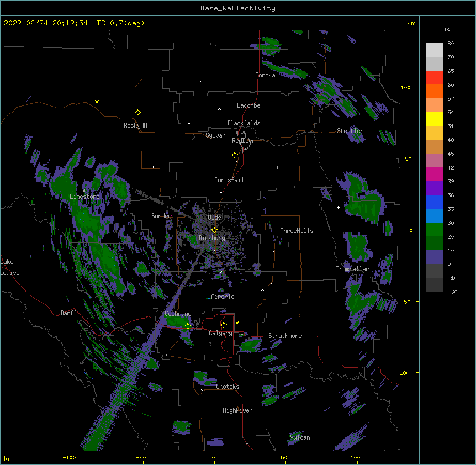This screenshot has width=476, height=465.
Task: Click the yellow diamond marker near RockyMH
Action: coord(137,113)
